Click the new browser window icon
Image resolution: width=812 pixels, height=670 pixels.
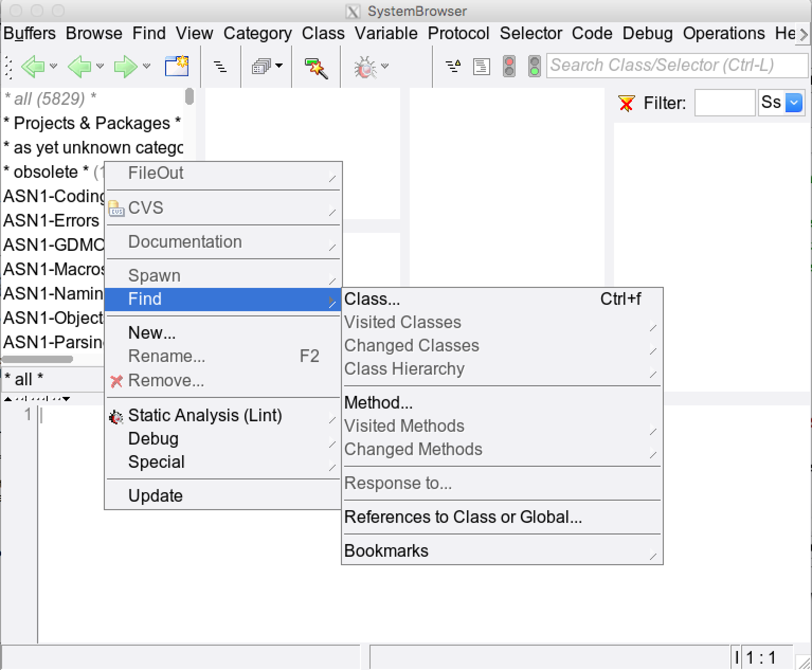click(177, 66)
